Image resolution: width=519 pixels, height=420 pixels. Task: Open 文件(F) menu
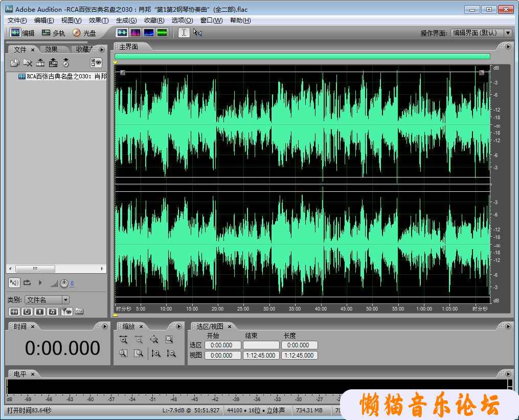click(17, 20)
